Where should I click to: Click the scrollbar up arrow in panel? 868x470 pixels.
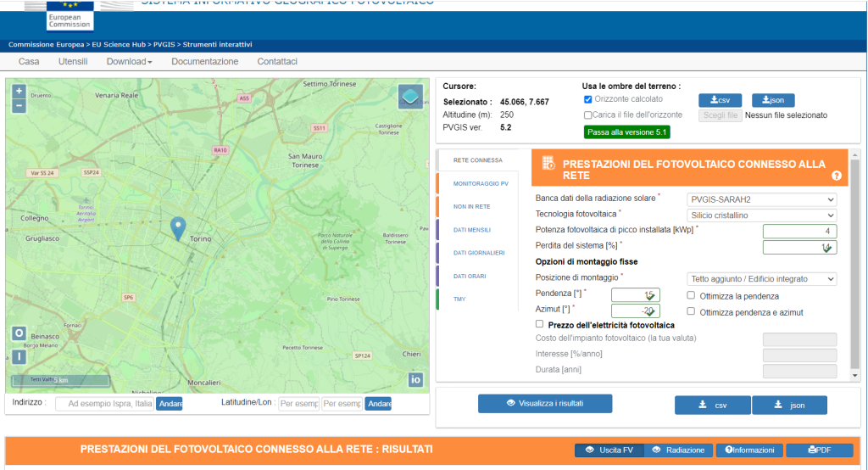pos(854,154)
